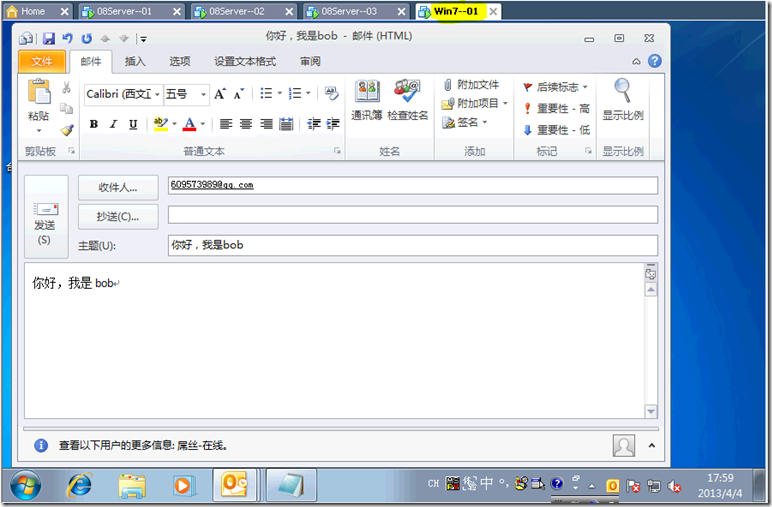Align text to the left
This screenshot has width=772, height=507.
[226, 124]
